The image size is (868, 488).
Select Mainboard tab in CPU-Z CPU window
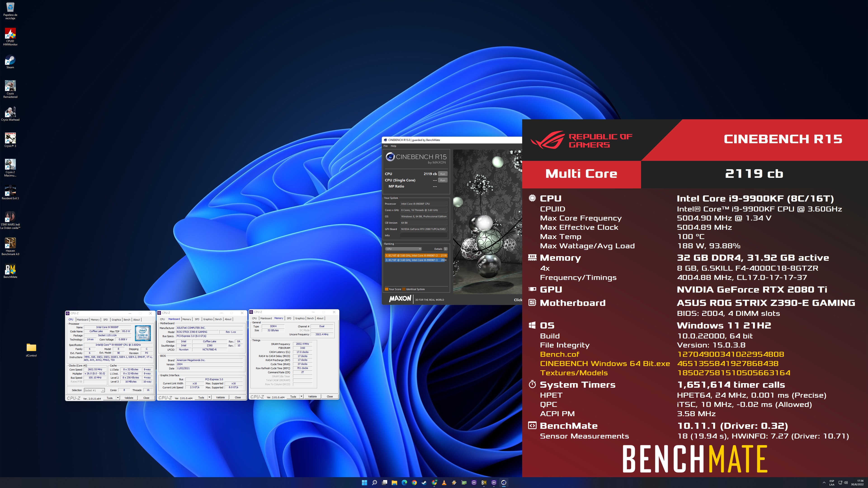[x=83, y=320]
